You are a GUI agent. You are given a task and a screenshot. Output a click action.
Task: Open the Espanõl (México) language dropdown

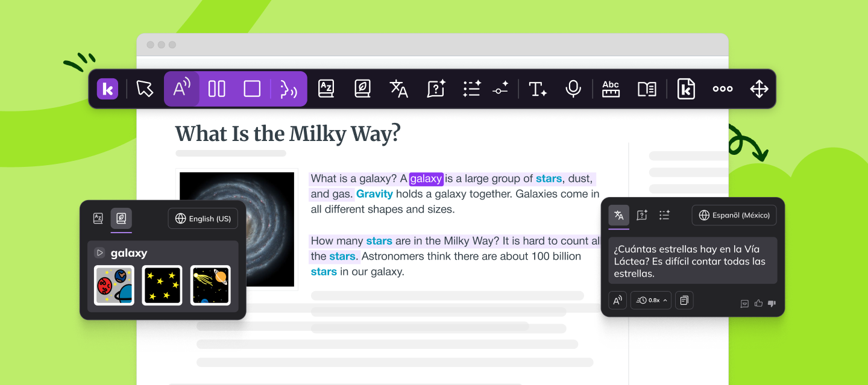click(734, 215)
